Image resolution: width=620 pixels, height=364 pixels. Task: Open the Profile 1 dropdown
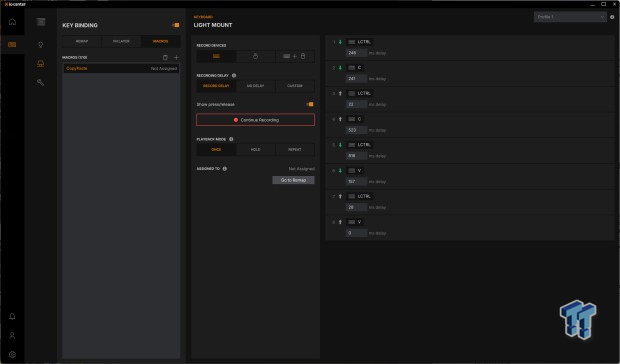click(x=570, y=17)
